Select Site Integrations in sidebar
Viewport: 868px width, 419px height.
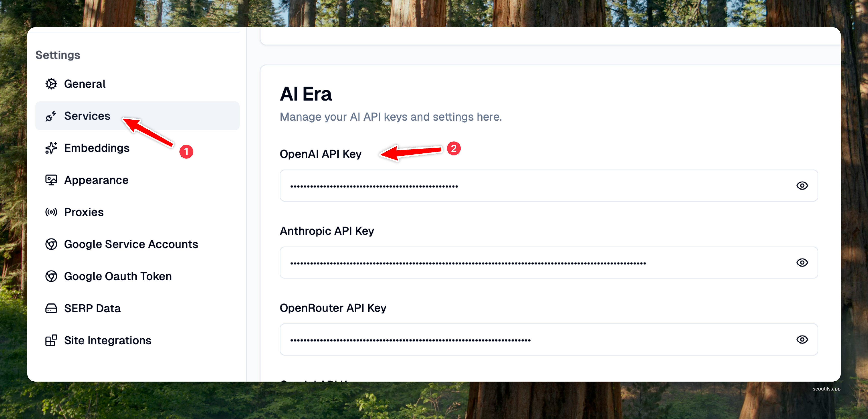point(108,340)
